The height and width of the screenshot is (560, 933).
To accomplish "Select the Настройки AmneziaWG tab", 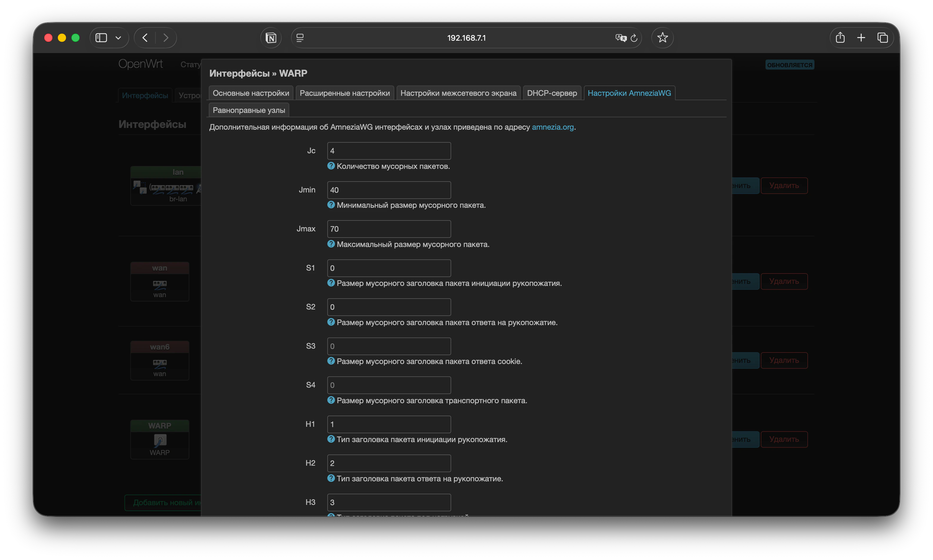I will click(x=629, y=93).
